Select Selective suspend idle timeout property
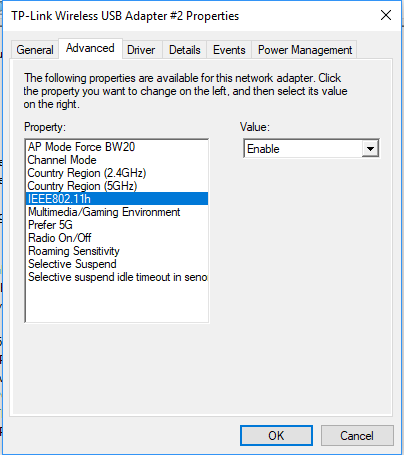 pos(117,277)
